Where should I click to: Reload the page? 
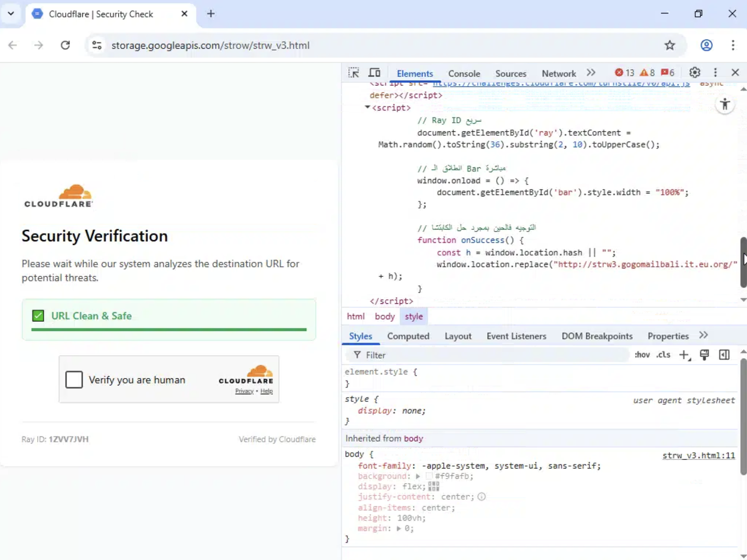(x=66, y=45)
